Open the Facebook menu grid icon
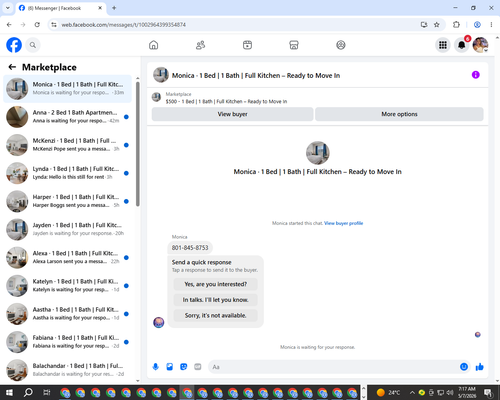The width and height of the screenshot is (500, 400). 443,45
